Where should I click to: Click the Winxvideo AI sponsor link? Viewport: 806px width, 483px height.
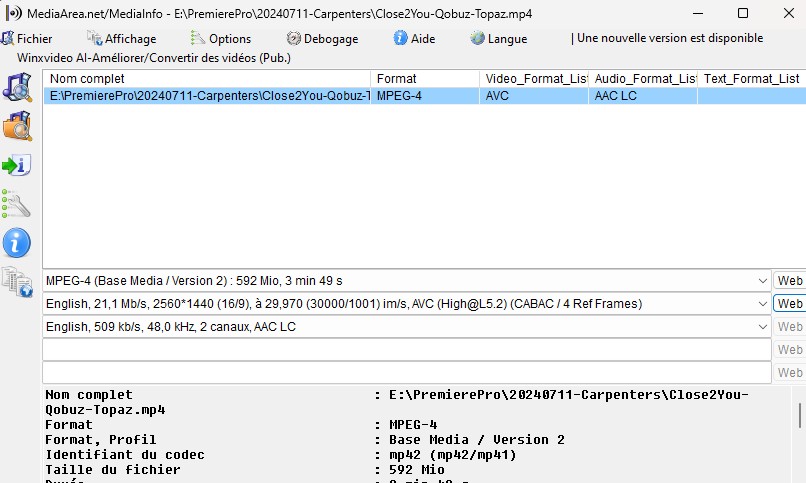pyautogui.click(x=154, y=57)
